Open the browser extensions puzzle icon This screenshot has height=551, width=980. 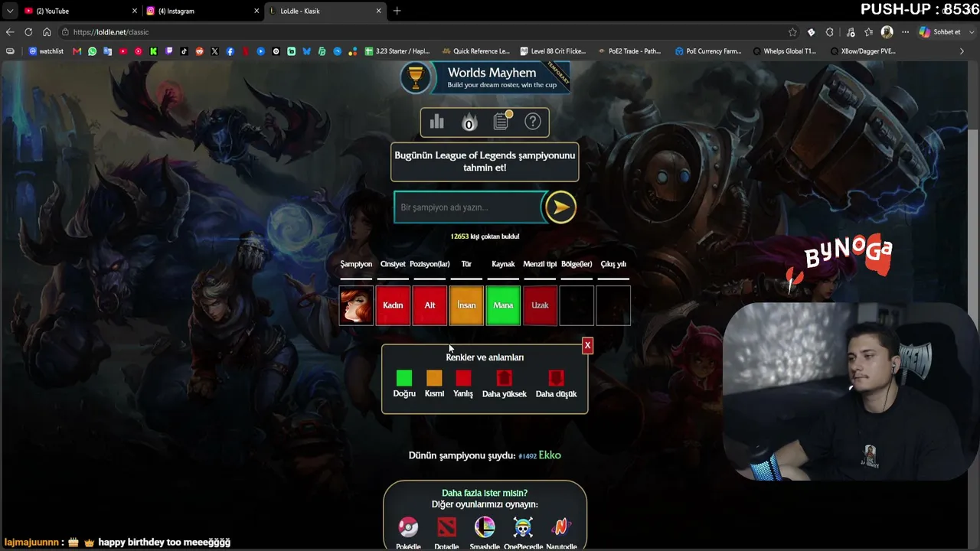tap(830, 32)
